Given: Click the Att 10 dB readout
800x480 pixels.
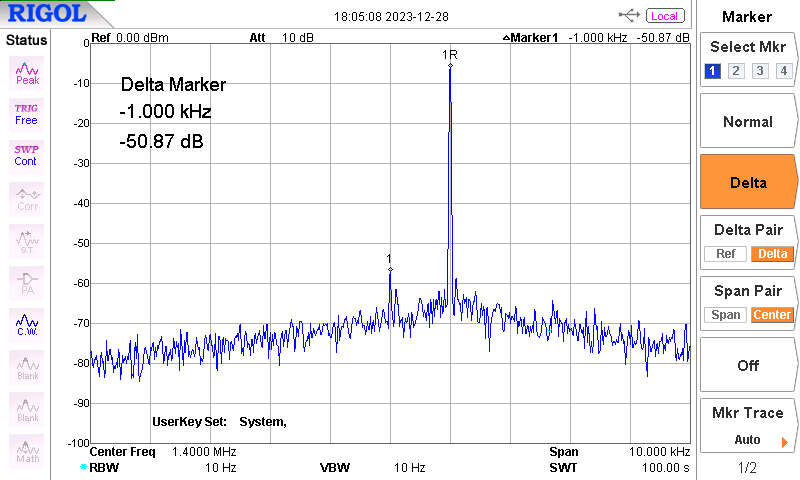Looking at the screenshot, I should (281, 38).
